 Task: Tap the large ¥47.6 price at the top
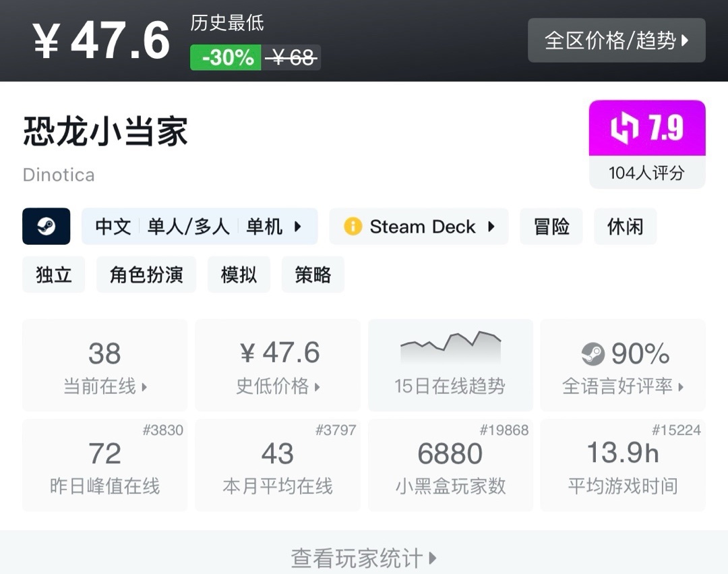click(101, 41)
